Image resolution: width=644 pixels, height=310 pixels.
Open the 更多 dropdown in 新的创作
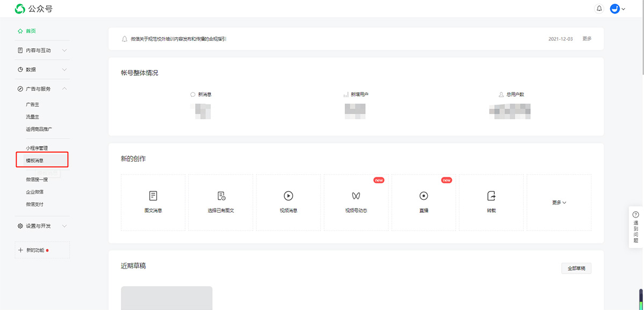pos(559,203)
